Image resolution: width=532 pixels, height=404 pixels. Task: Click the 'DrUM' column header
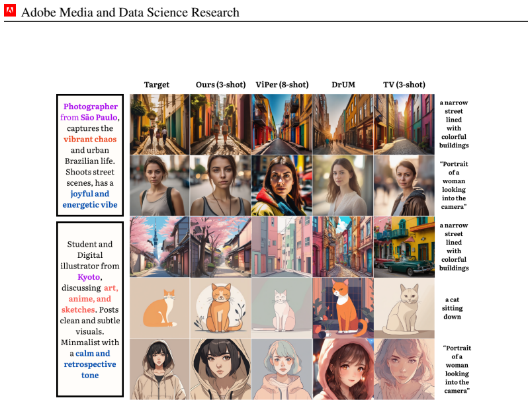[x=343, y=85]
